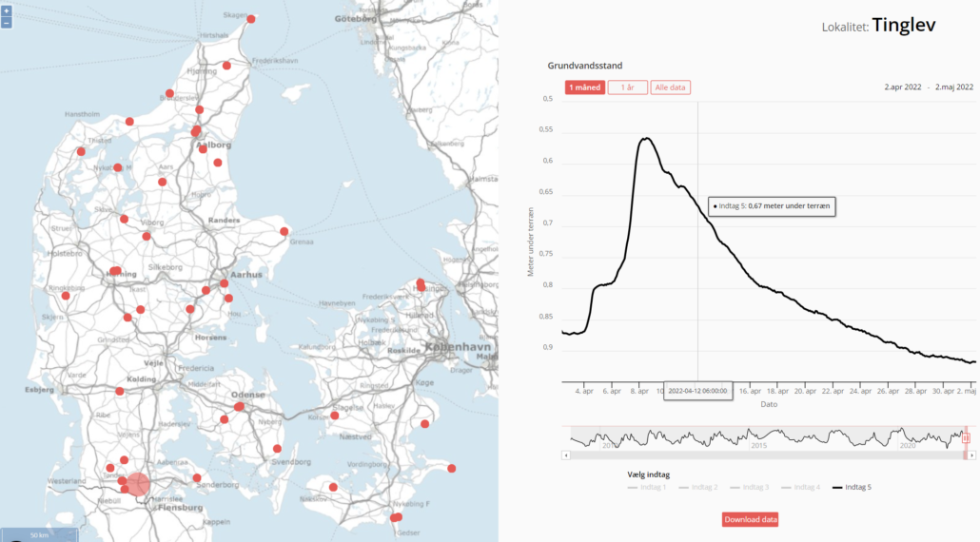
Task: Click the Download data button
Action: point(751,519)
